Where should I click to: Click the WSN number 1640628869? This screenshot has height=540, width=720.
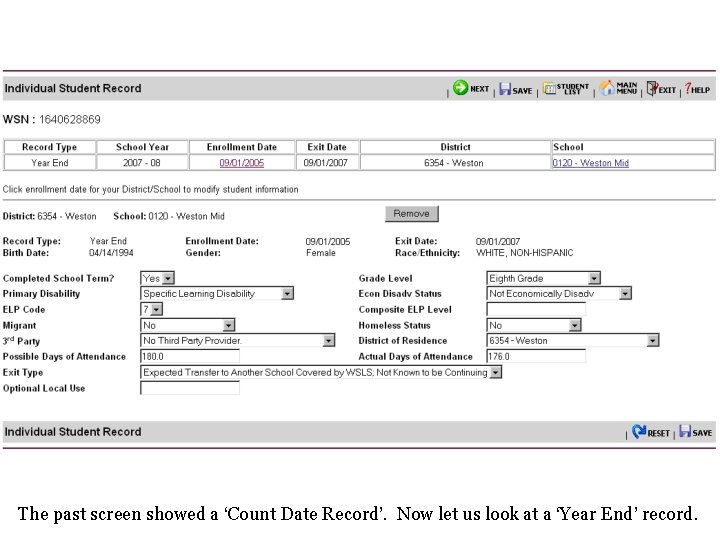70,120
